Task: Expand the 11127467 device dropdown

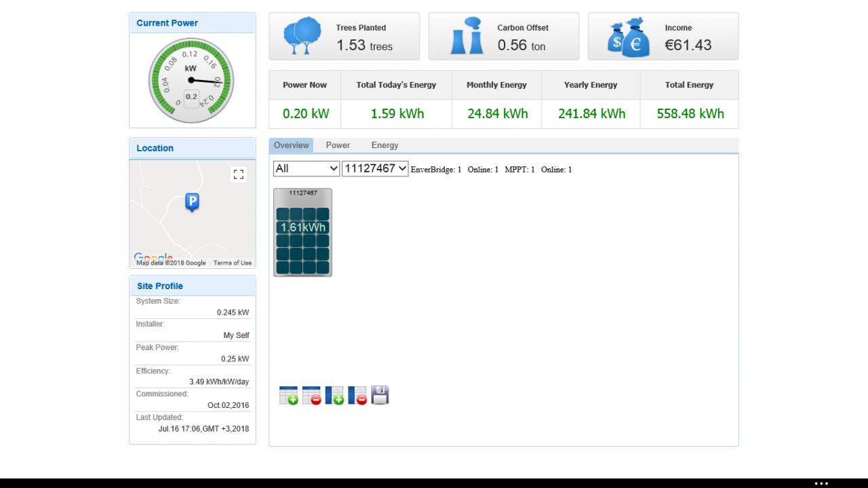Action: pyautogui.click(x=375, y=168)
